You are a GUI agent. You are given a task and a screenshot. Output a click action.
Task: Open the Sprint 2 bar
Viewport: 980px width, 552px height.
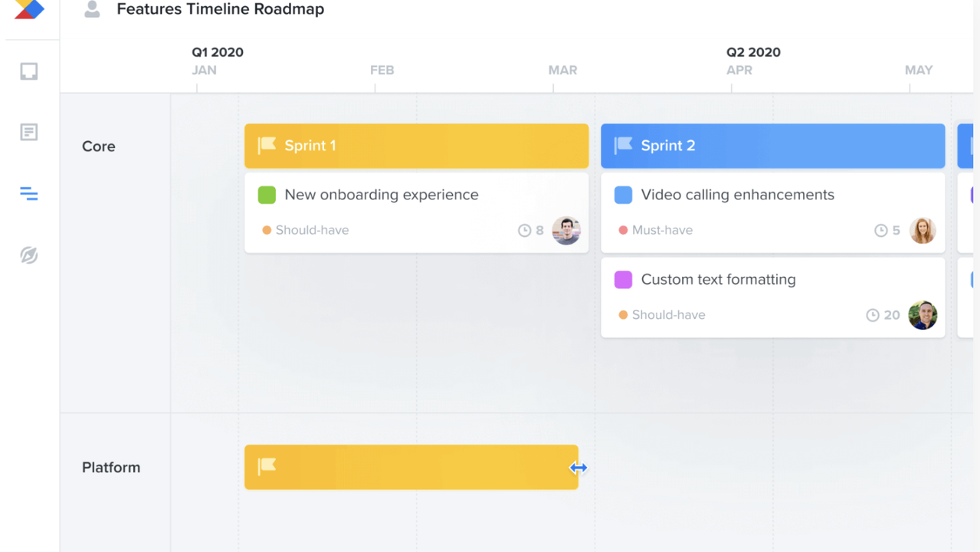pos(772,145)
